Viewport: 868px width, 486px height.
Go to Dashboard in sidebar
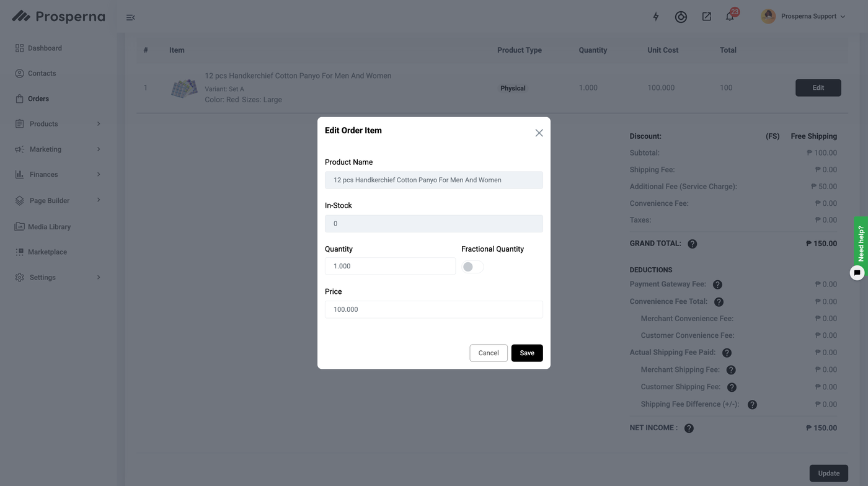pos(45,48)
